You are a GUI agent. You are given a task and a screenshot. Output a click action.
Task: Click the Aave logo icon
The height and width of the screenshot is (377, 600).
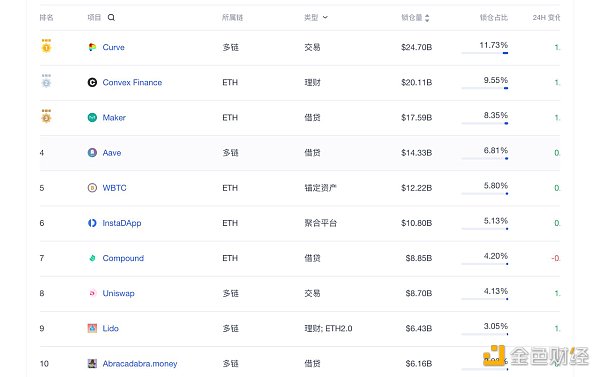pos(92,153)
